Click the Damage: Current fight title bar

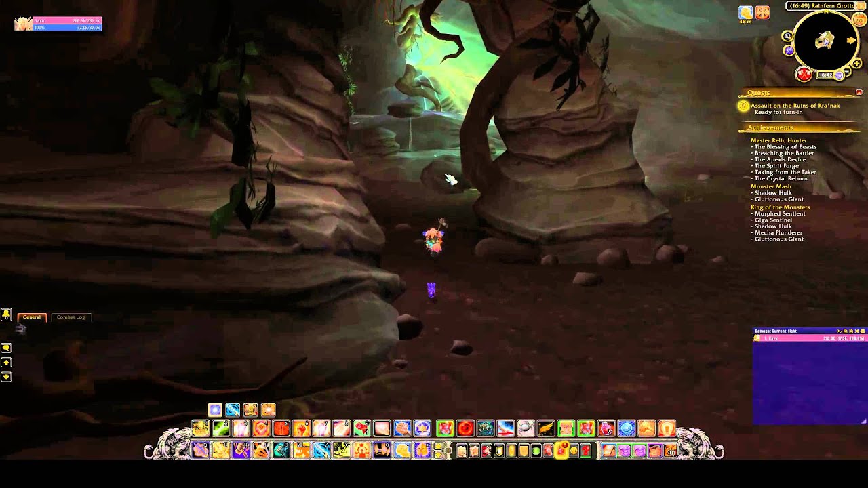tap(810, 331)
